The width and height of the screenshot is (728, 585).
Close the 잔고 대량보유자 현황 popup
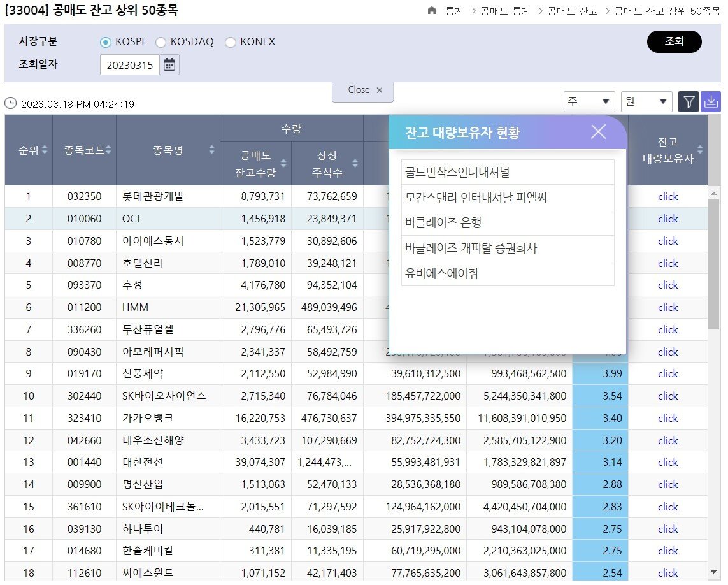point(597,131)
